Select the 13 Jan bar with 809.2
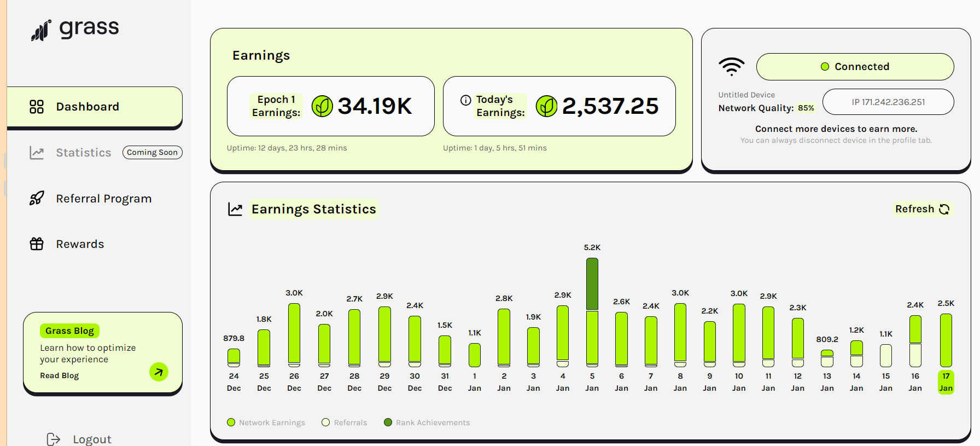 click(827, 358)
